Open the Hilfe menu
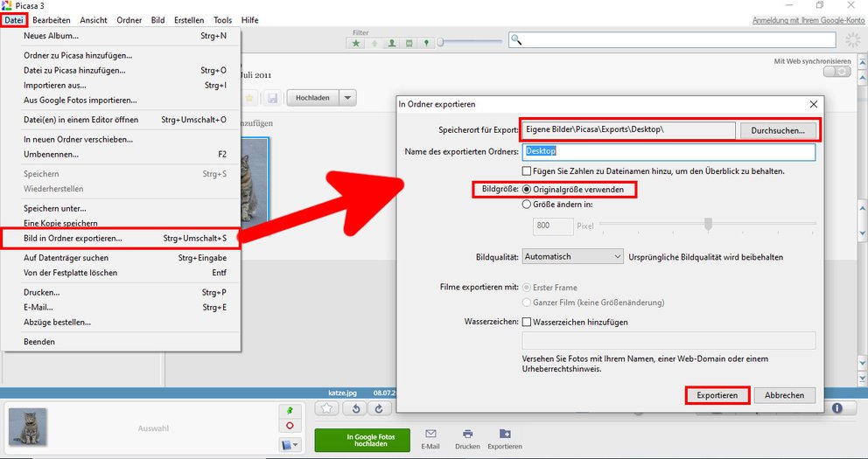 (x=249, y=20)
